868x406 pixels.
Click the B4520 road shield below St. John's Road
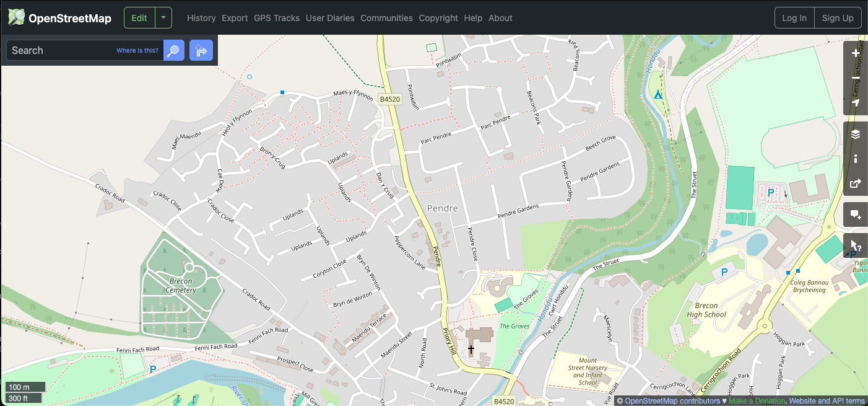click(x=504, y=401)
